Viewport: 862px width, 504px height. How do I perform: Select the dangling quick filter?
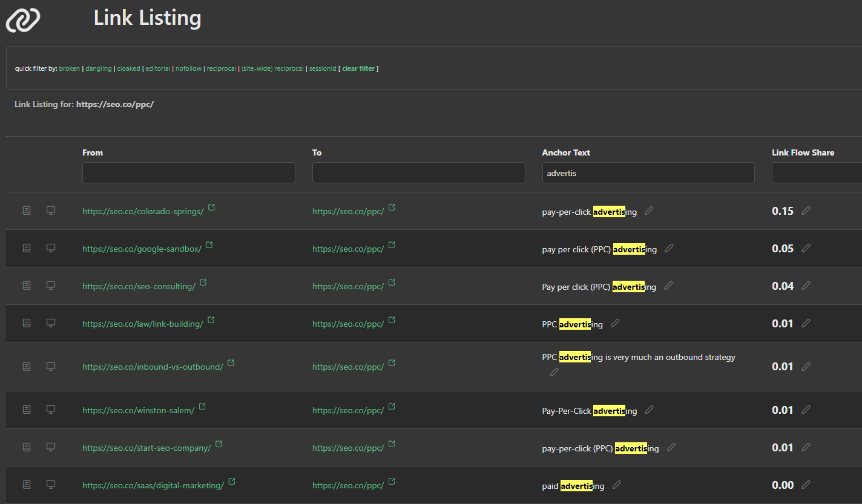(x=98, y=69)
